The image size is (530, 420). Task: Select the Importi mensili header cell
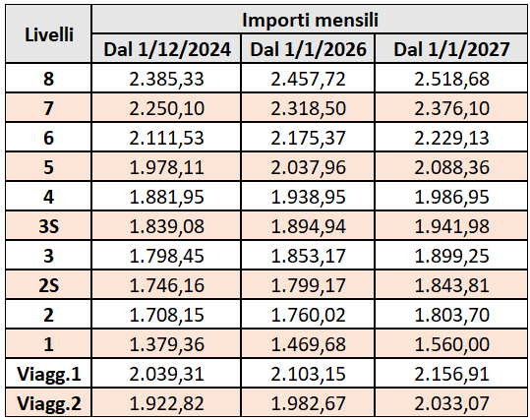[x=310, y=20]
